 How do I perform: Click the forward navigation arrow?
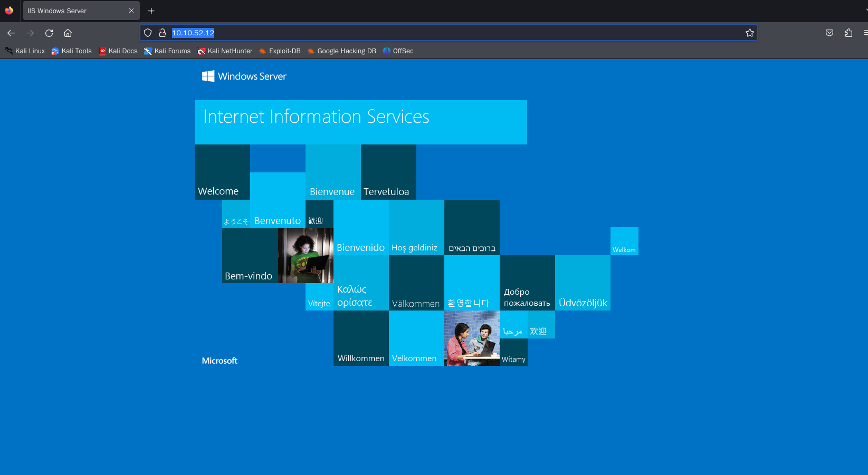coord(30,33)
